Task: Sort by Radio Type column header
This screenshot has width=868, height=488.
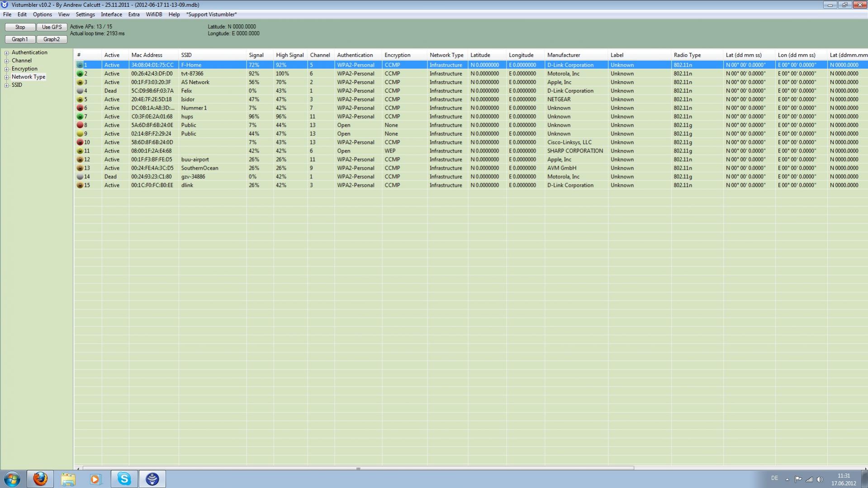Action: [697, 55]
